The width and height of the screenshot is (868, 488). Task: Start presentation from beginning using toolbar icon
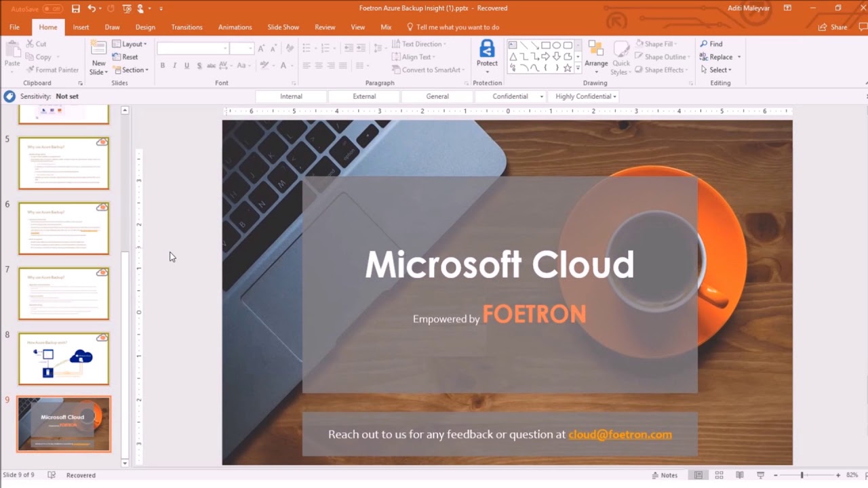(x=127, y=9)
